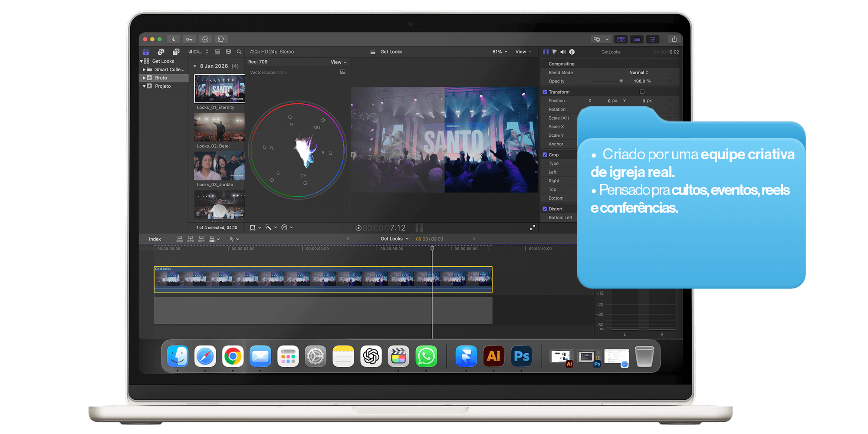
Task: Click the Import Media down-arrow button
Action: point(174,39)
